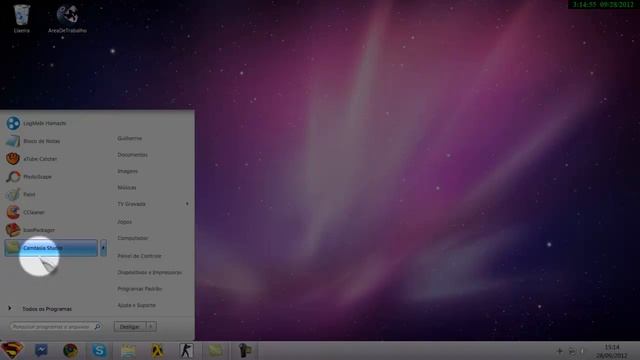Open Programas Padrão
The width and height of the screenshot is (640, 360).
point(140,289)
